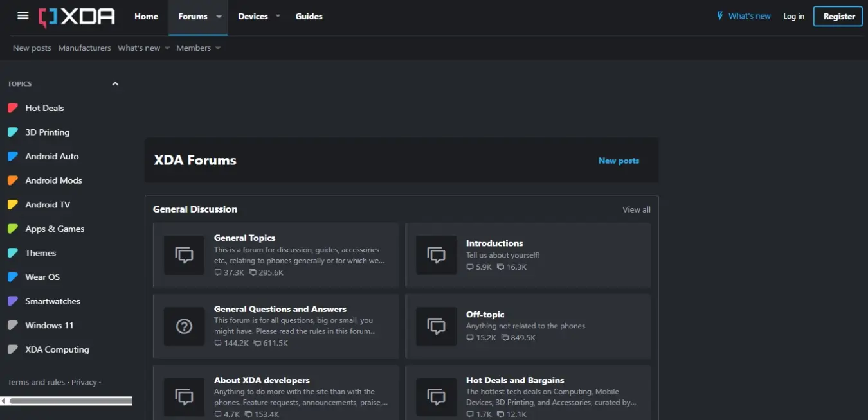Open the General Discussion category heading
The width and height of the screenshot is (868, 420).
(x=195, y=209)
